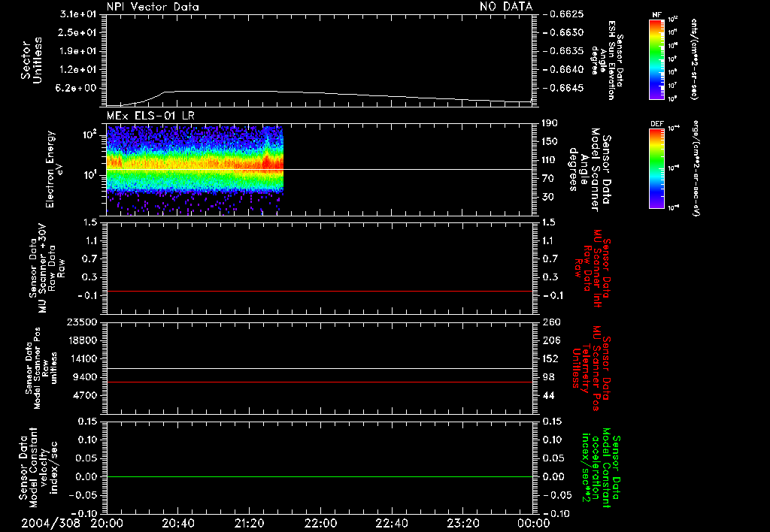The height and width of the screenshot is (532, 770).
Task: Click the green "Model Constant acceleration" label
Action: click(600, 468)
